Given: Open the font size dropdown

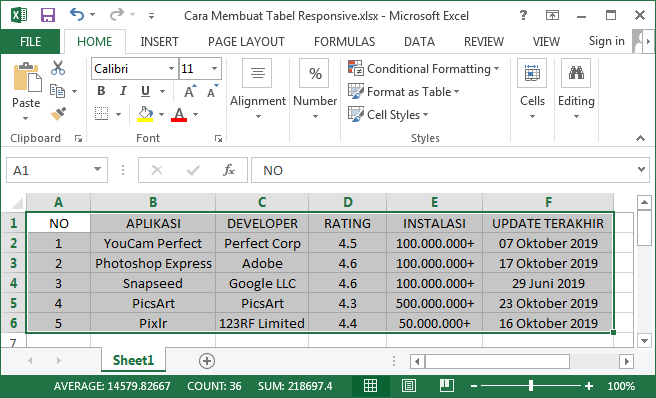Looking at the screenshot, I should (214, 69).
